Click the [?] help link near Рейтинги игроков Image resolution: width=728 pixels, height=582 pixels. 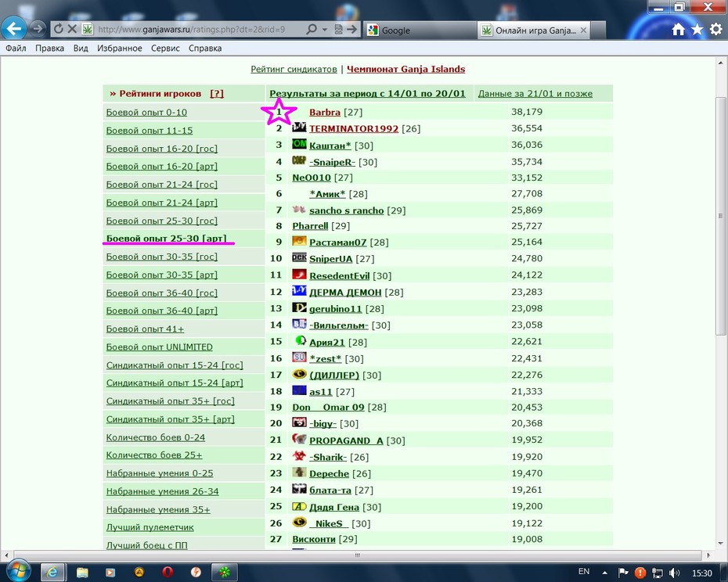217,93
